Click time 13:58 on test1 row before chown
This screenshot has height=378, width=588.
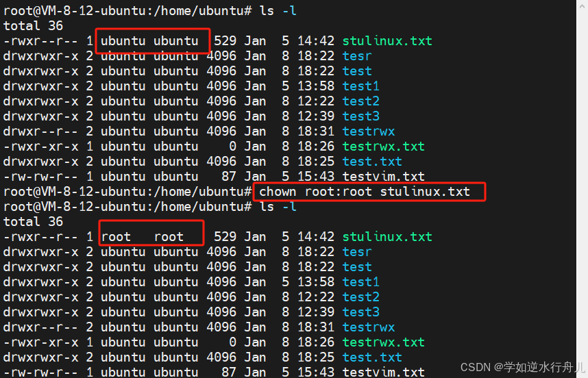click(316, 86)
